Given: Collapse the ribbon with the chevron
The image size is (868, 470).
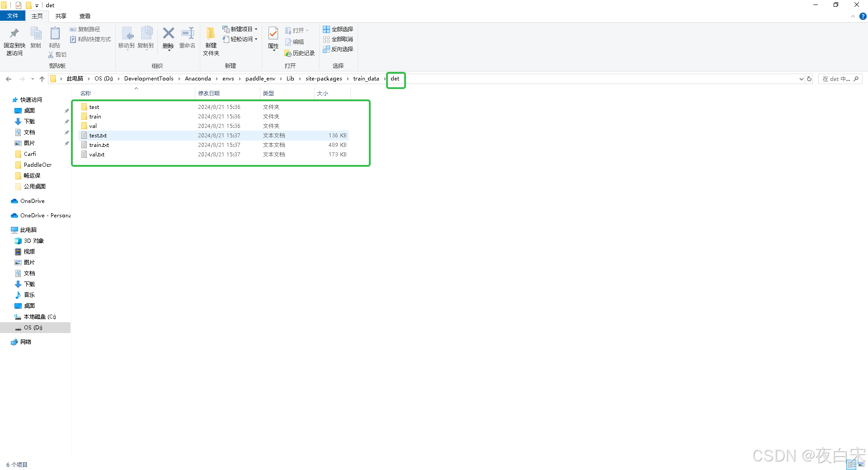Looking at the screenshot, I should (x=853, y=16).
